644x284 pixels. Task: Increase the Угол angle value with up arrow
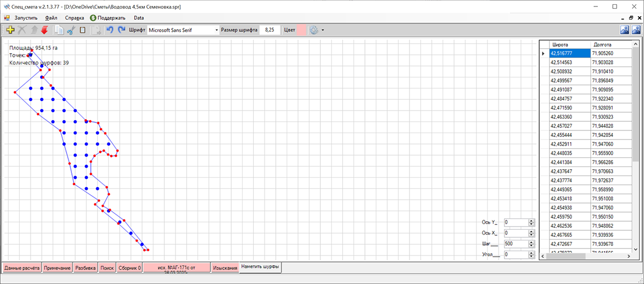(x=531, y=253)
